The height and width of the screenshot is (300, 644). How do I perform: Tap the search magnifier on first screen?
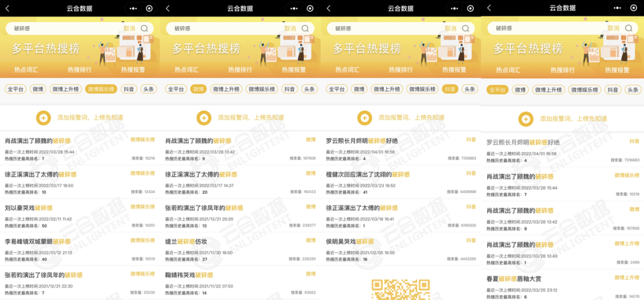144,29
